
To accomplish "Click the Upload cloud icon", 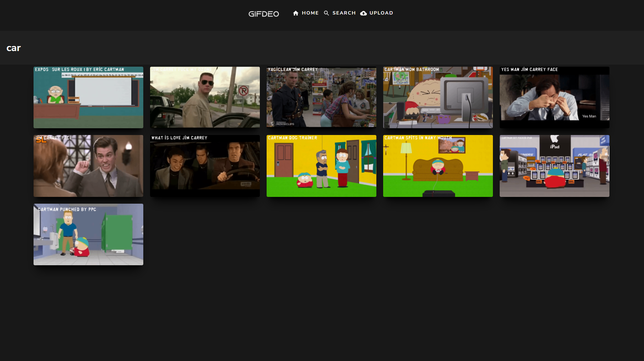I will coord(363,13).
